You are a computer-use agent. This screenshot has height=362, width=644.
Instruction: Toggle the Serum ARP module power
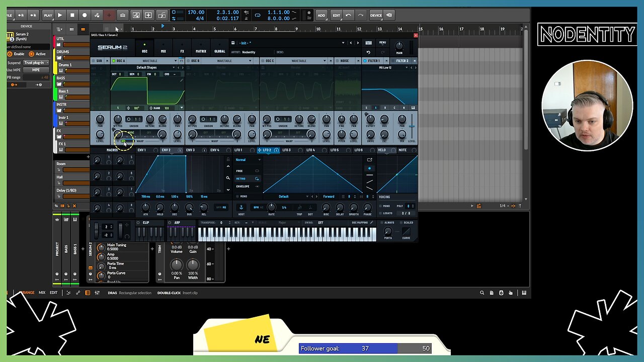coord(170,223)
